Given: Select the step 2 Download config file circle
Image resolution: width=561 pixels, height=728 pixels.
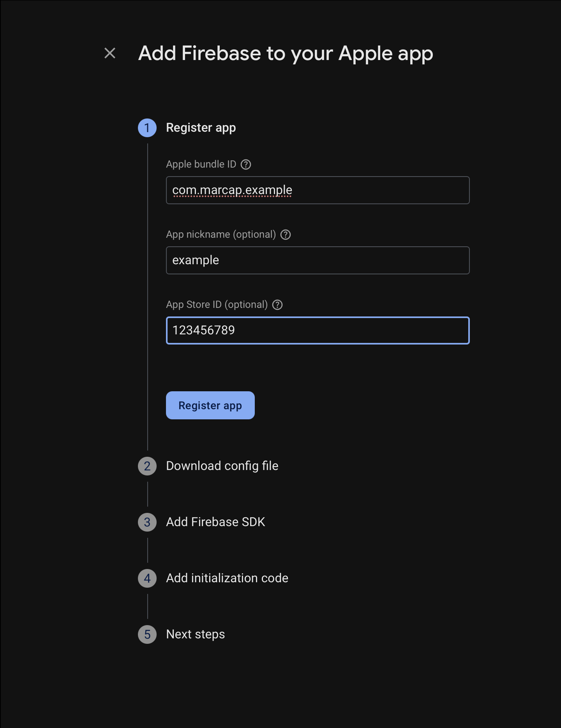Looking at the screenshot, I should click(147, 466).
